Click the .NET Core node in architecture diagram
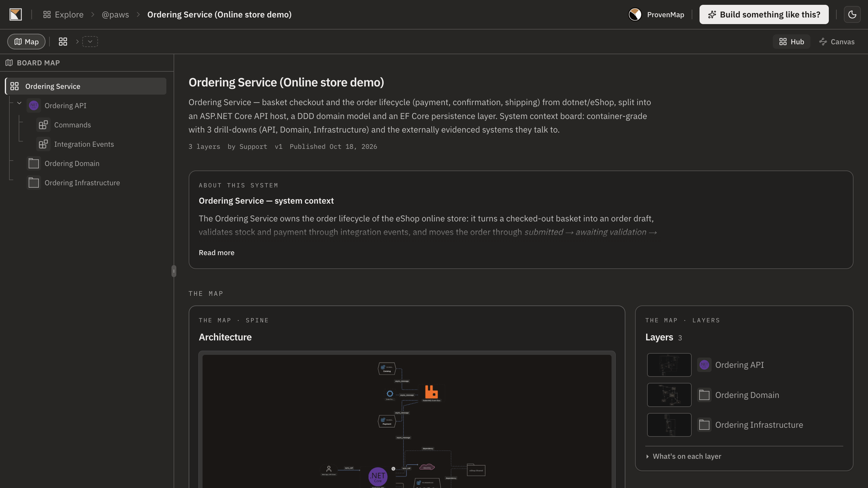This screenshot has width=868, height=488. (x=378, y=477)
